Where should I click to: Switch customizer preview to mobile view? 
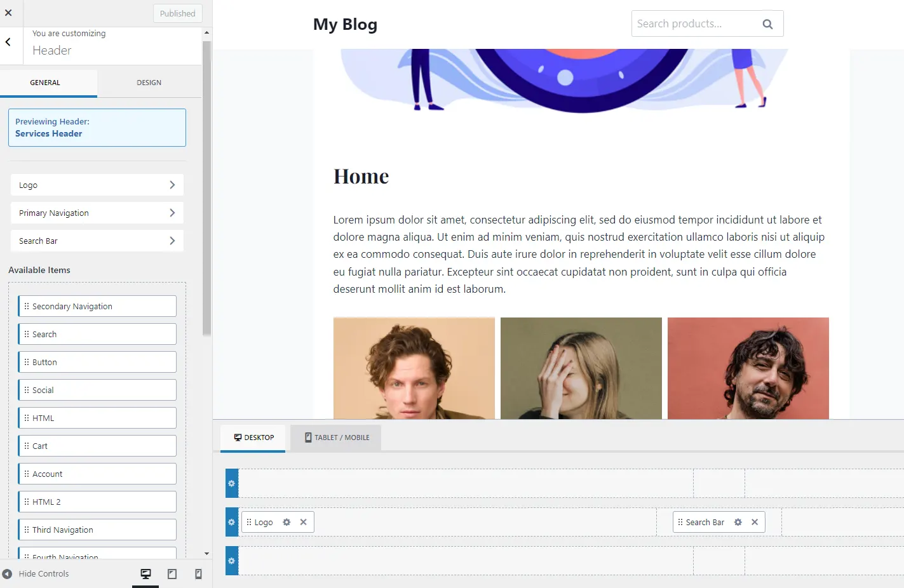(x=198, y=573)
